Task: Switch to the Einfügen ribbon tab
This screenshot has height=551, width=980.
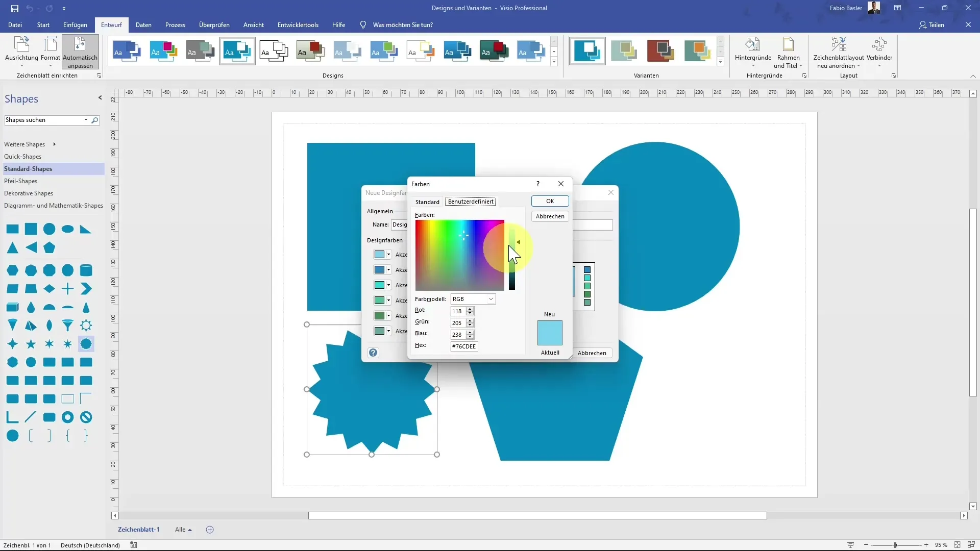Action: (x=75, y=24)
